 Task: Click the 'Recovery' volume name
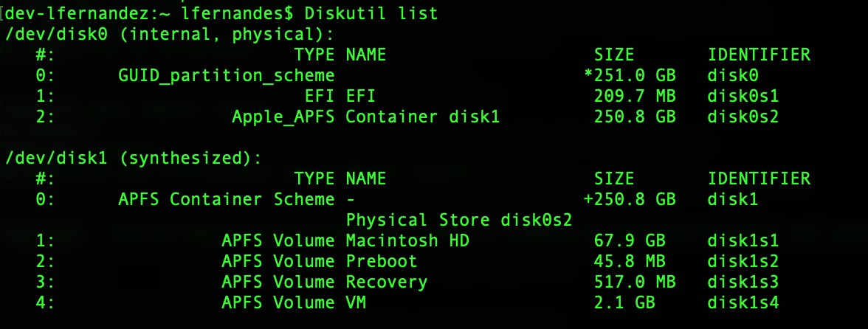387,282
